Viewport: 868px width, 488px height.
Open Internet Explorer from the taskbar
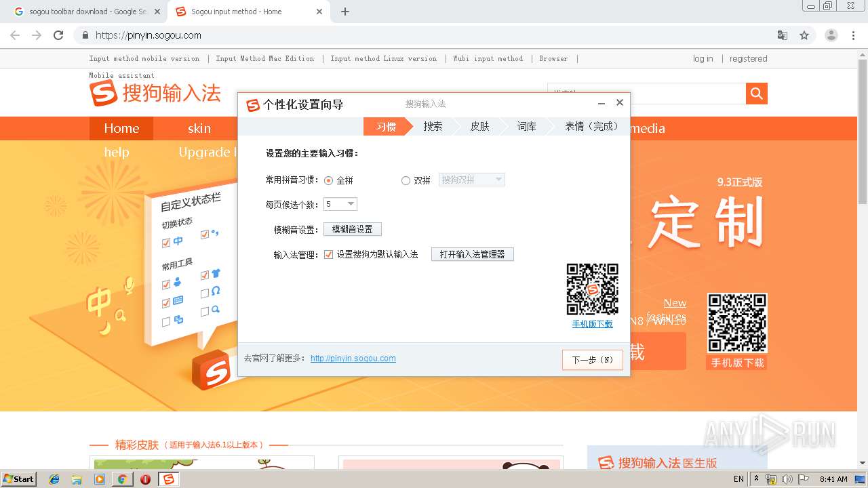coord(54,479)
